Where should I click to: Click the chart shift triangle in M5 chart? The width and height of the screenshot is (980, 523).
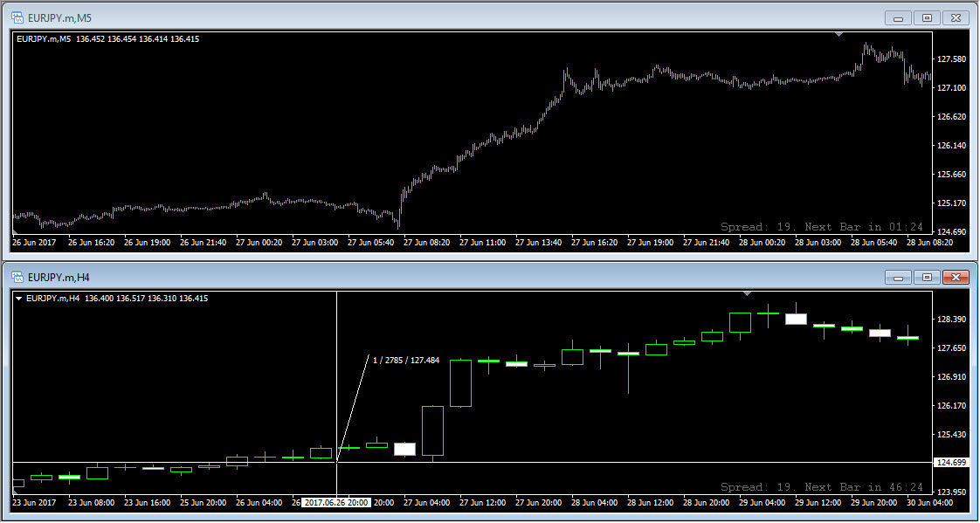(839, 34)
